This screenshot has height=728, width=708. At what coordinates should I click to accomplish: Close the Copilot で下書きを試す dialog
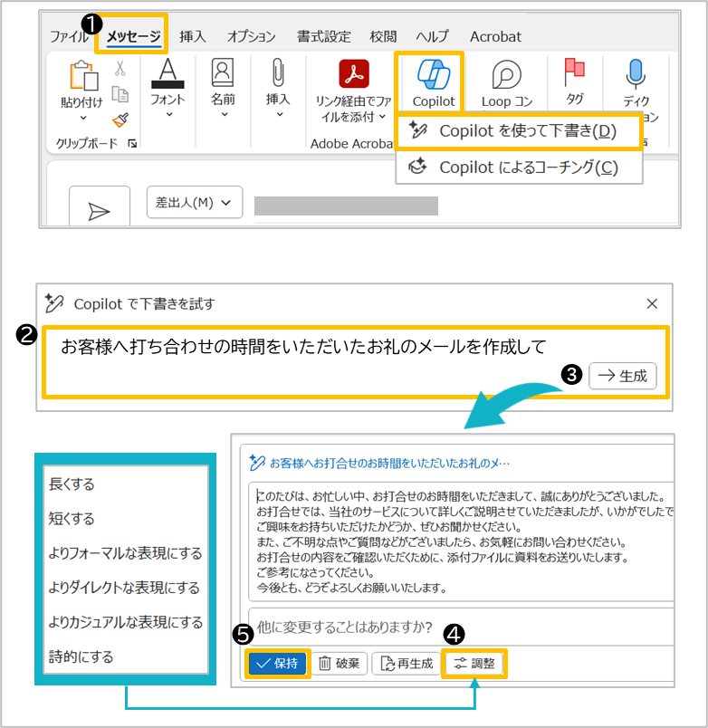click(652, 303)
